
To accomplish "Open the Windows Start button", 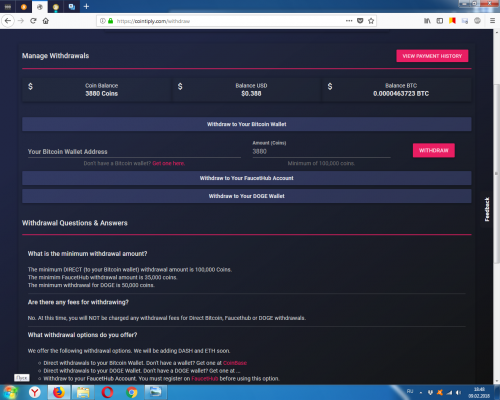I will point(10,392).
